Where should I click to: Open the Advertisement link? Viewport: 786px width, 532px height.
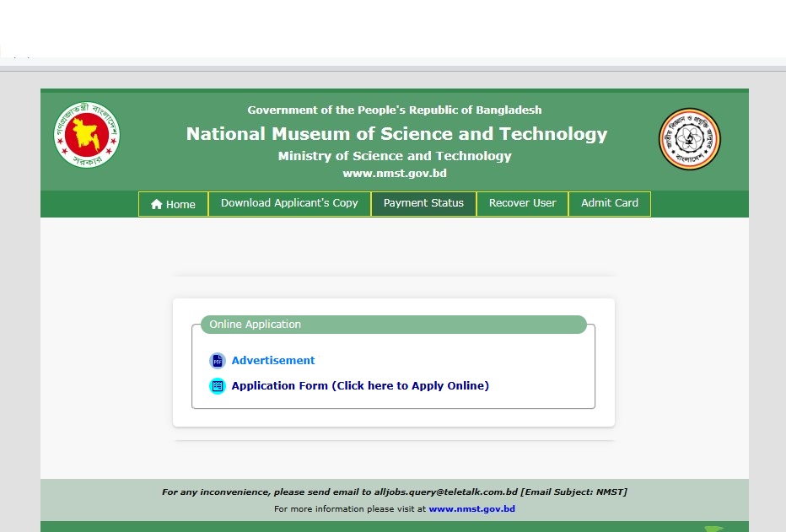click(273, 361)
